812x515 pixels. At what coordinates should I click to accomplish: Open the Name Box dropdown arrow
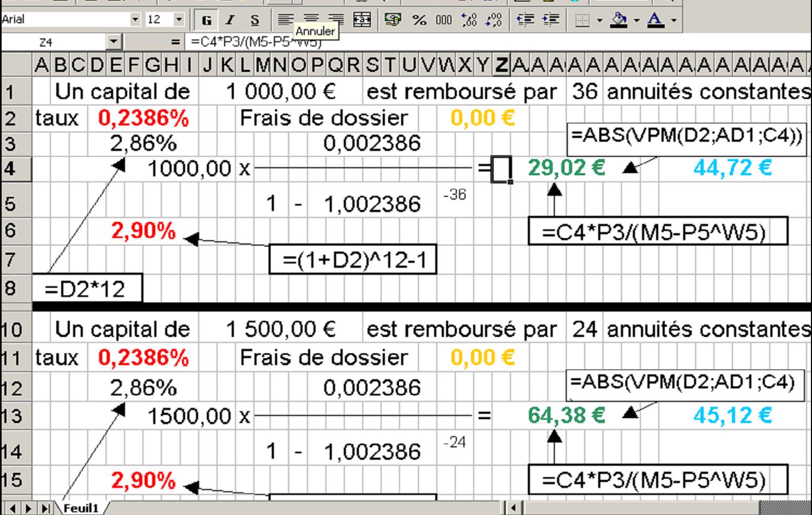coord(113,42)
